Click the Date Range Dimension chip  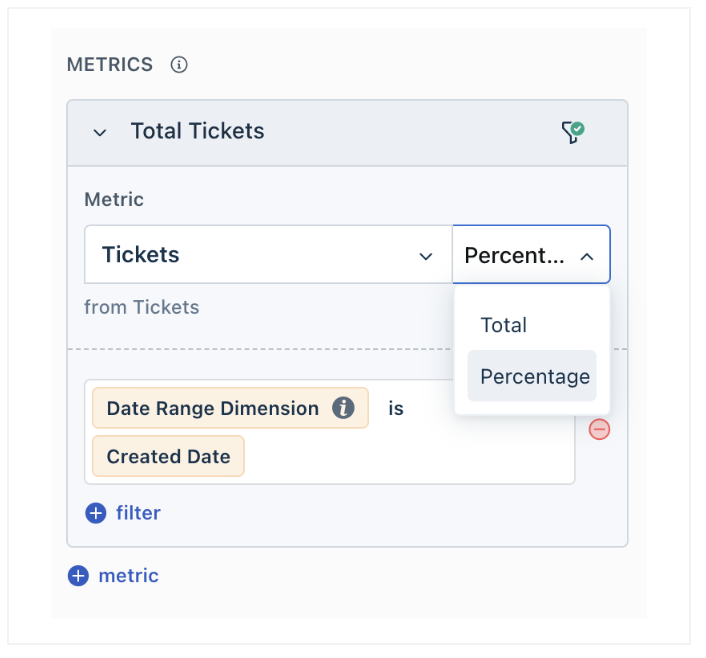[x=212, y=408]
